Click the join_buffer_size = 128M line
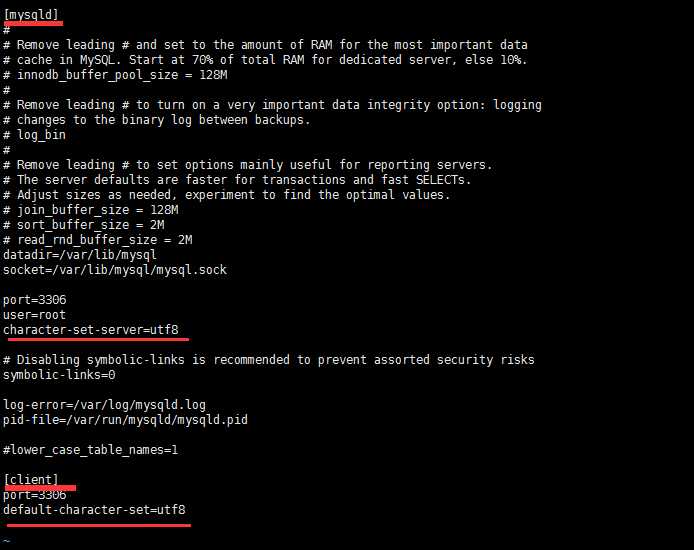 (91, 210)
